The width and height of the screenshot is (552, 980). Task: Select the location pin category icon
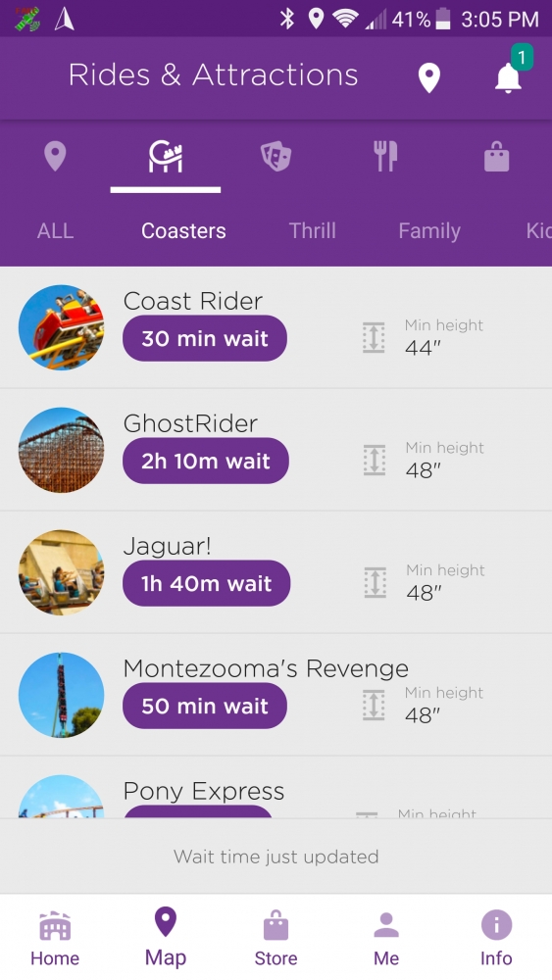tap(55, 156)
